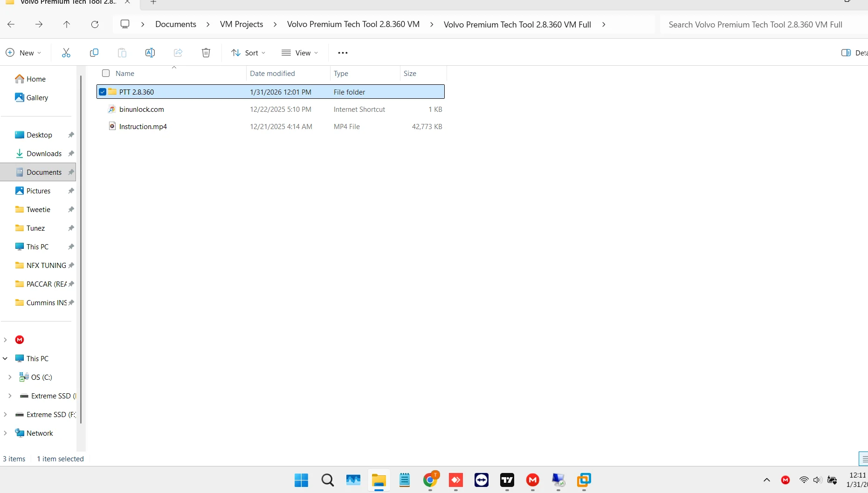Cut the selected PTT 2.8.360 folder
This screenshot has width=868, height=493.
coord(66,53)
